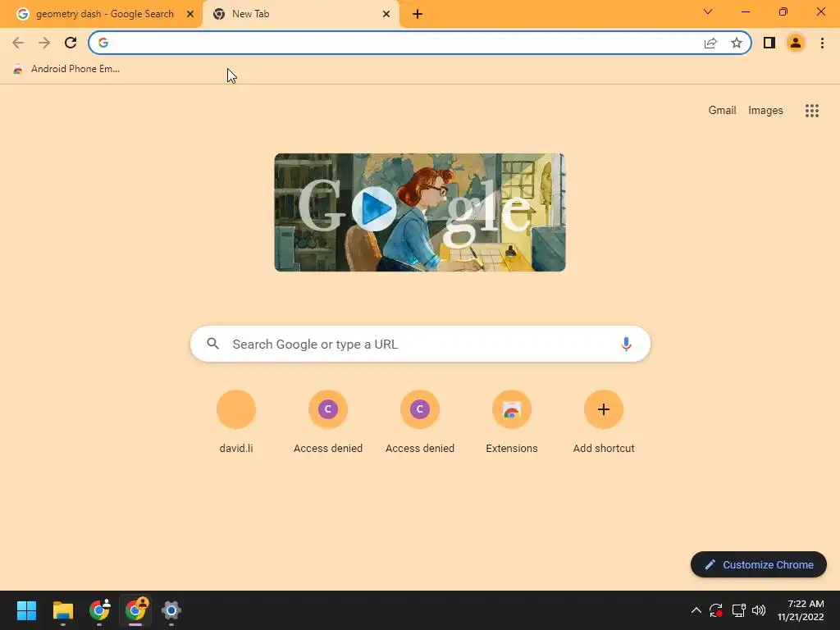This screenshot has width=840, height=630.
Task: Click the sync icon in system tray
Action: pyautogui.click(x=715, y=610)
